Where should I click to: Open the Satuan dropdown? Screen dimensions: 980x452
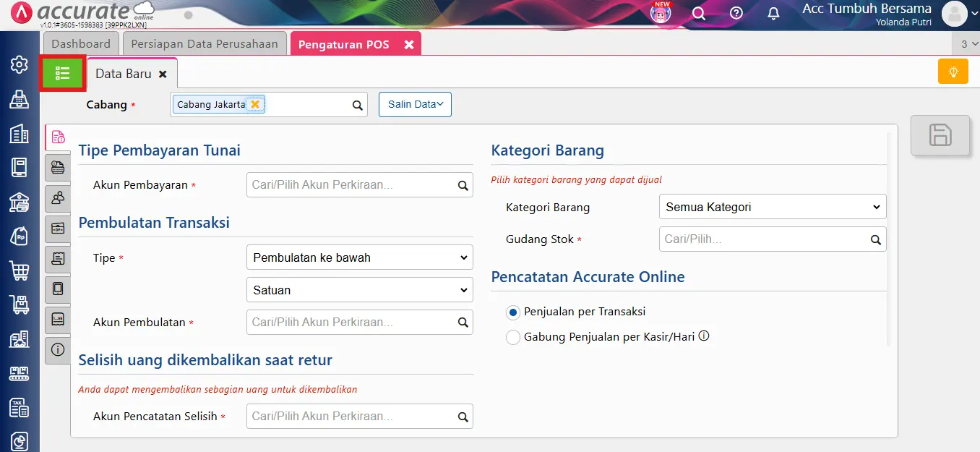pos(359,290)
